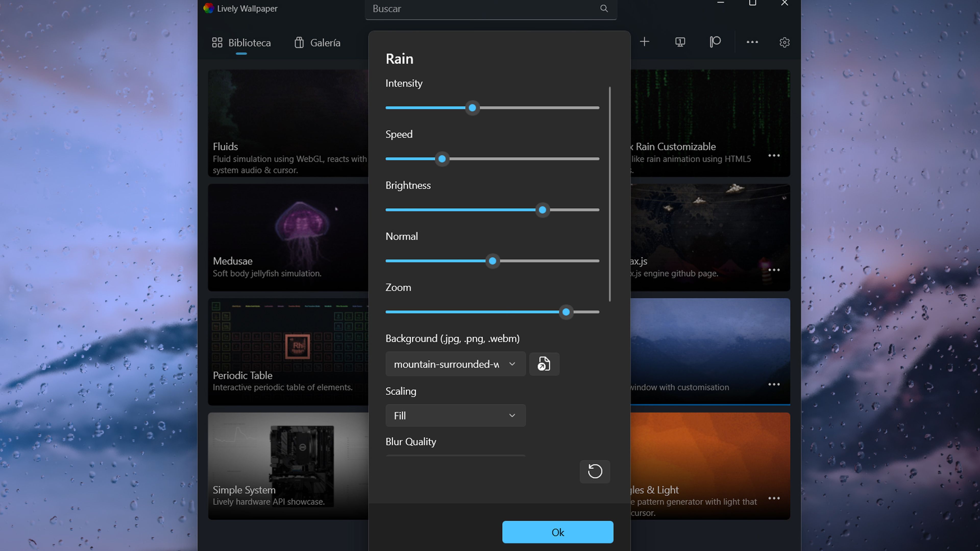The image size is (980, 551).
Task: Select the Fluids wallpaper thumbnail
Action: coord(288,123)
